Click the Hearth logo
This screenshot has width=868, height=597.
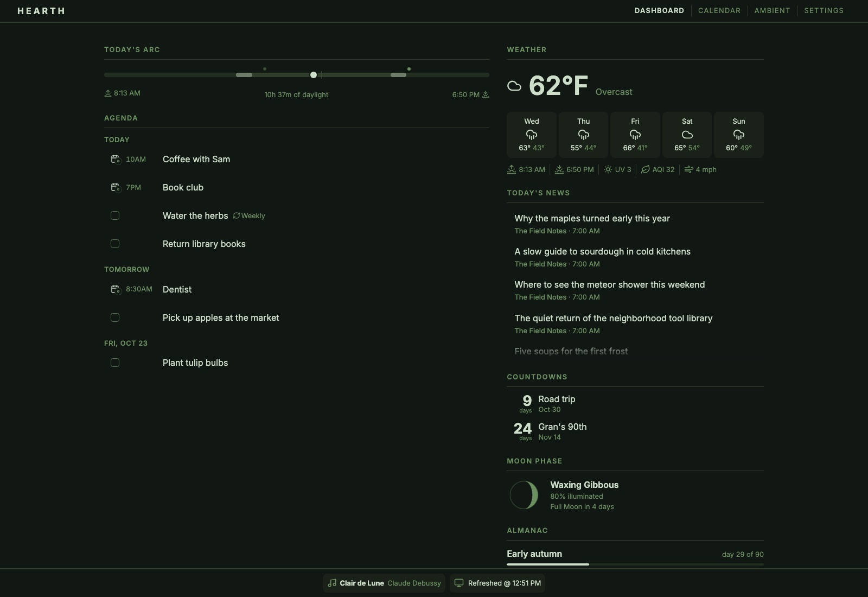coord(41,11)
